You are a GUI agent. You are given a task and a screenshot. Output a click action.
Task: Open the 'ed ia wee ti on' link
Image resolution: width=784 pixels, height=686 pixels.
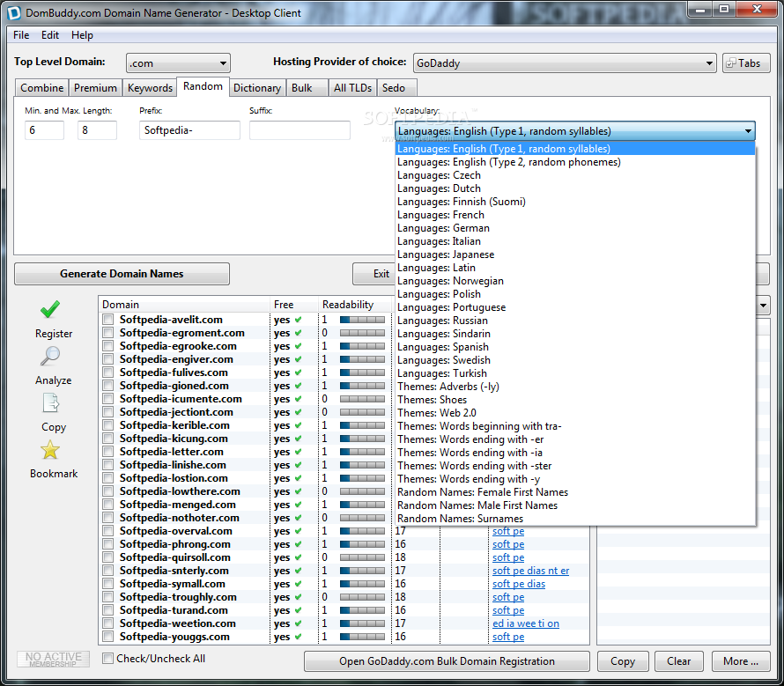(x=526, y=623)
